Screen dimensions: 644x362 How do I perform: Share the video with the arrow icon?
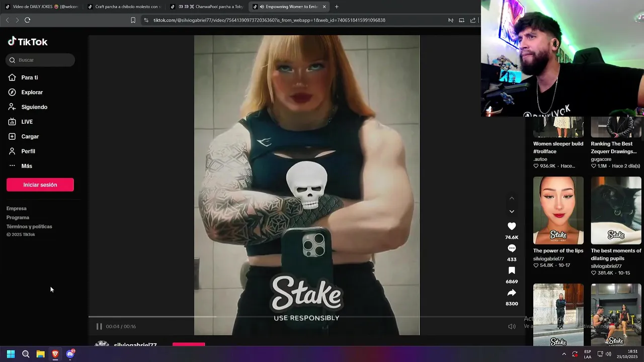point(512,293)
